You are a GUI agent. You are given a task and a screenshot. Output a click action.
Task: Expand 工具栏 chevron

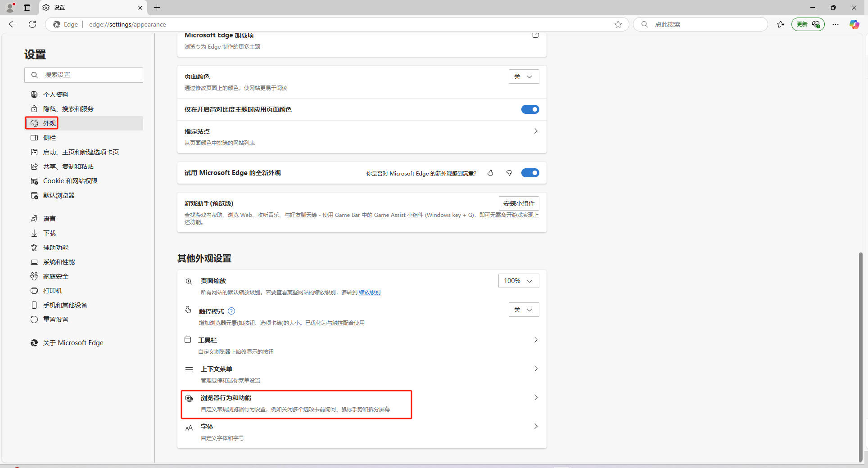[536, 340]
